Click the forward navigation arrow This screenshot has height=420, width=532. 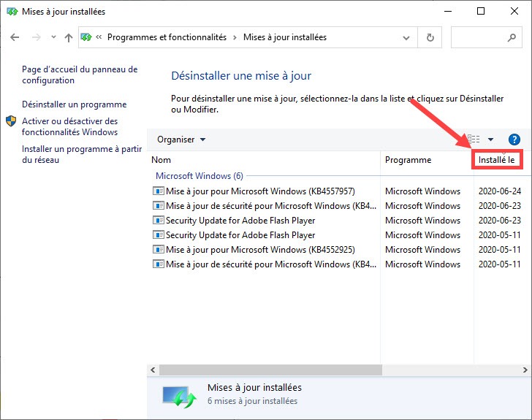pyautogui.click(x=36, y=37)
